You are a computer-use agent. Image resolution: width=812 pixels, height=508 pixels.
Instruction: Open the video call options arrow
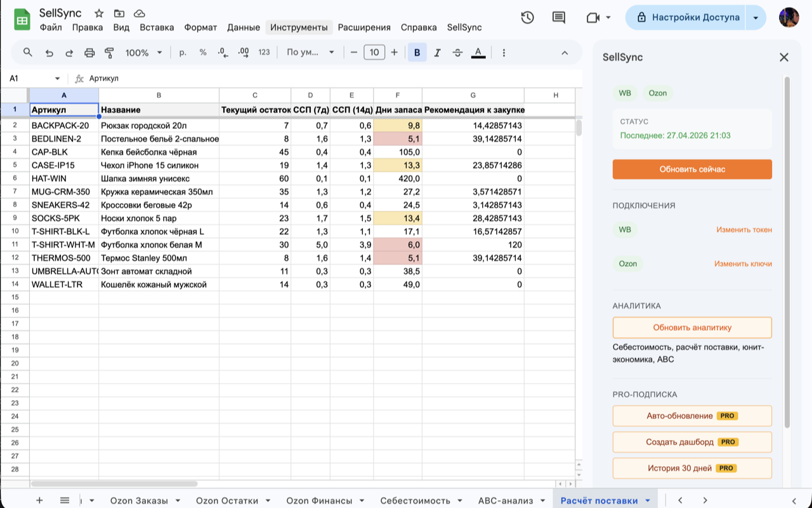(x=608, y=18)
